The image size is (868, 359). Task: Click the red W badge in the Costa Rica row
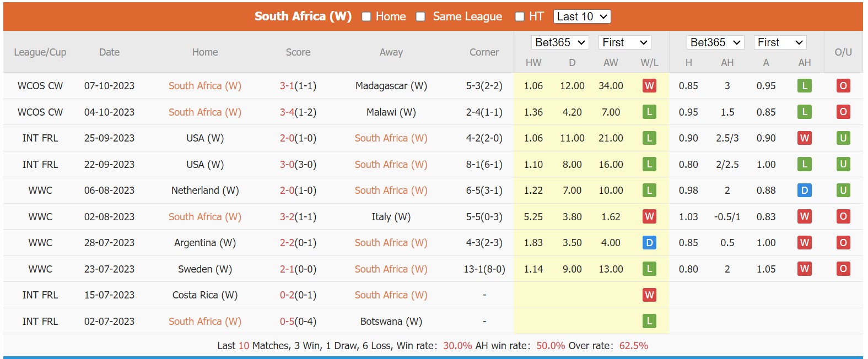point(649,295)
